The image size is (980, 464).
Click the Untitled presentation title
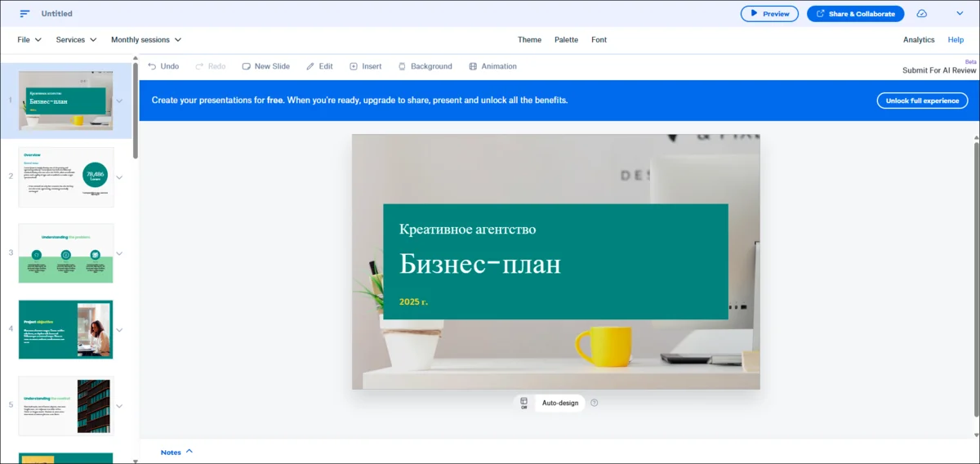pyautogui.click(x=57, y=14)
